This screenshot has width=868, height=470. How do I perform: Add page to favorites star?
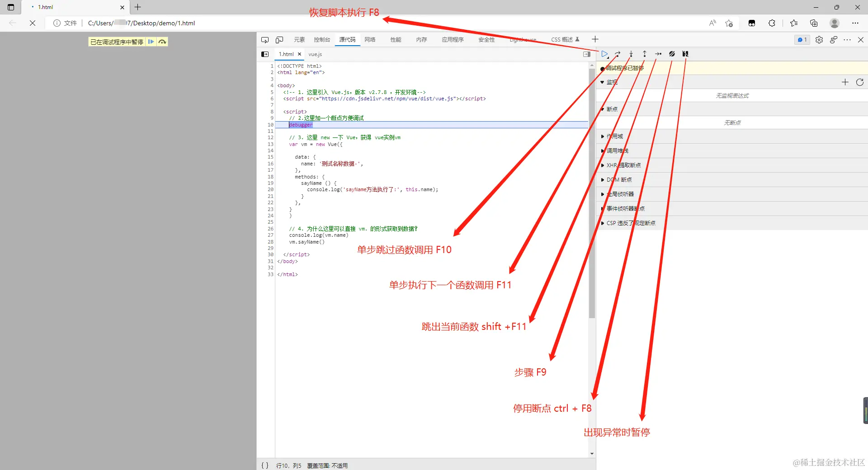(x=729, y=23)
